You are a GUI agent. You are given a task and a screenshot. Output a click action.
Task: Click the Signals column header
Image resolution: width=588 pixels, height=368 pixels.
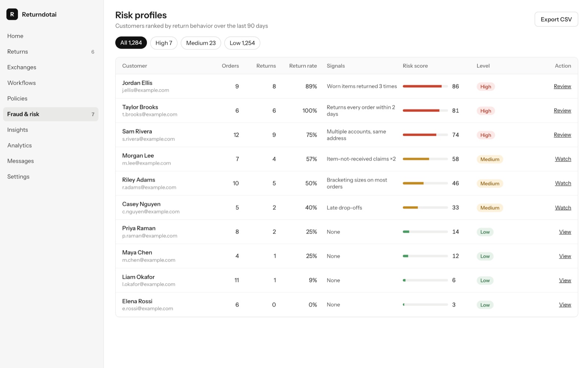coord(336,66)
